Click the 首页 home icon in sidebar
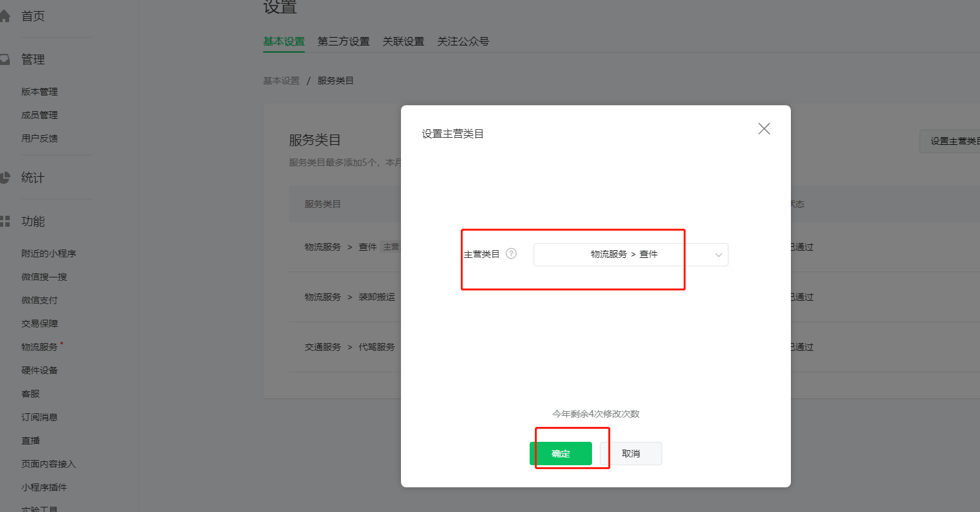The image size is (980, 512). point(4,16)
